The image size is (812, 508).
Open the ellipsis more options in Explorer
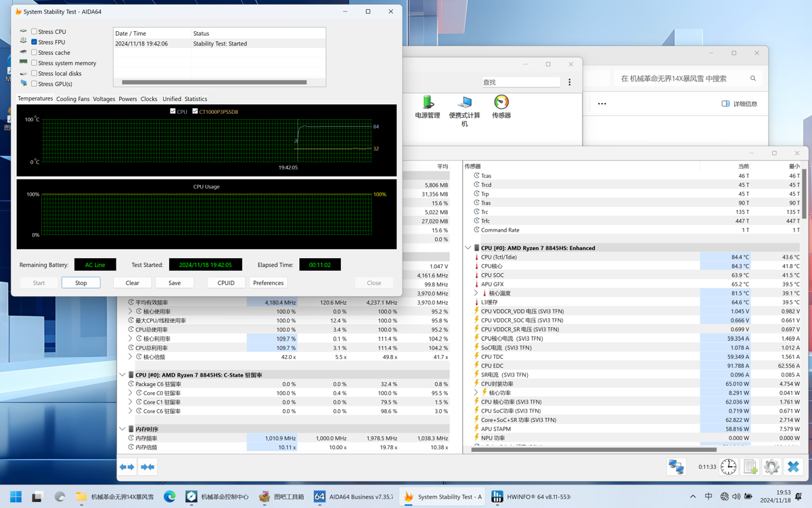[x=602, y=104]
